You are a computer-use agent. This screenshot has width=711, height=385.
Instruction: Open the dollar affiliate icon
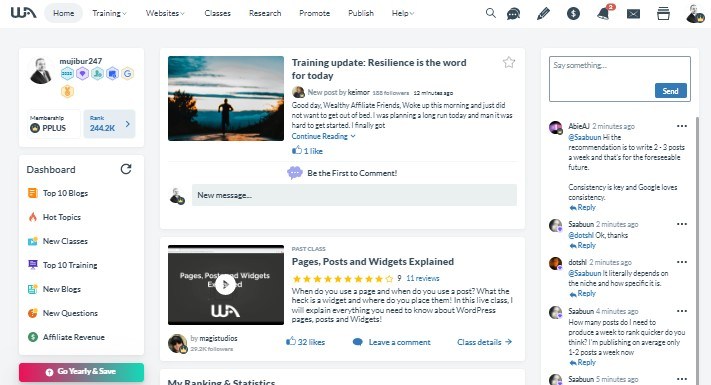(x=573, y=14)
